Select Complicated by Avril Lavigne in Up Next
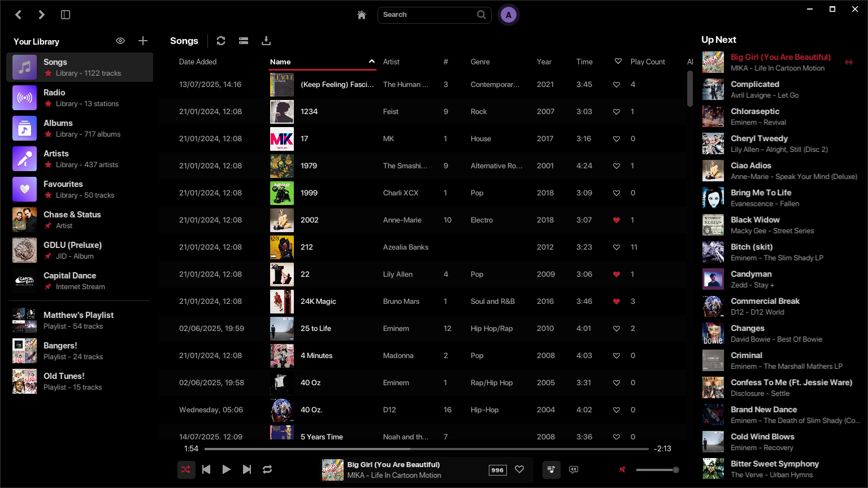This screenshot has height=488, width=868. point(780,89)
